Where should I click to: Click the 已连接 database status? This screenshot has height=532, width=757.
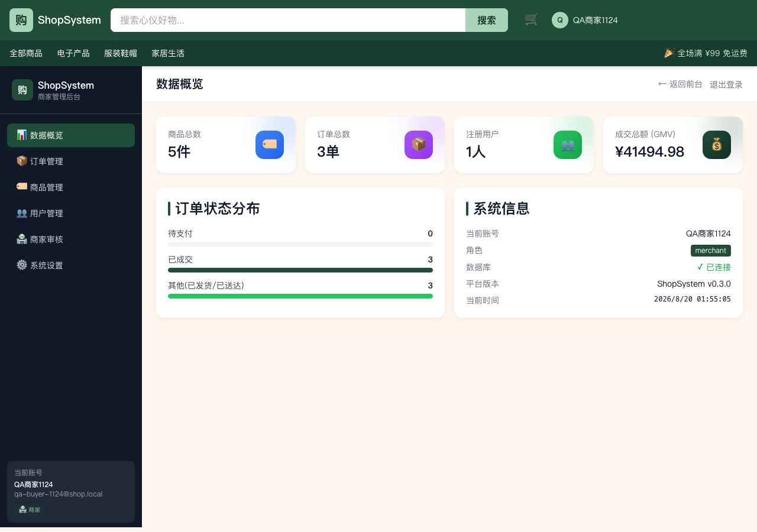[714, 267]
